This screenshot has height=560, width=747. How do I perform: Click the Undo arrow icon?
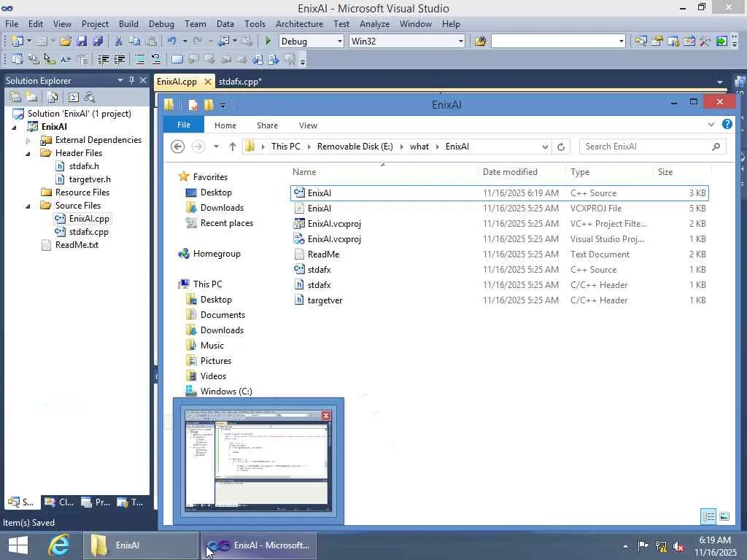171,41
